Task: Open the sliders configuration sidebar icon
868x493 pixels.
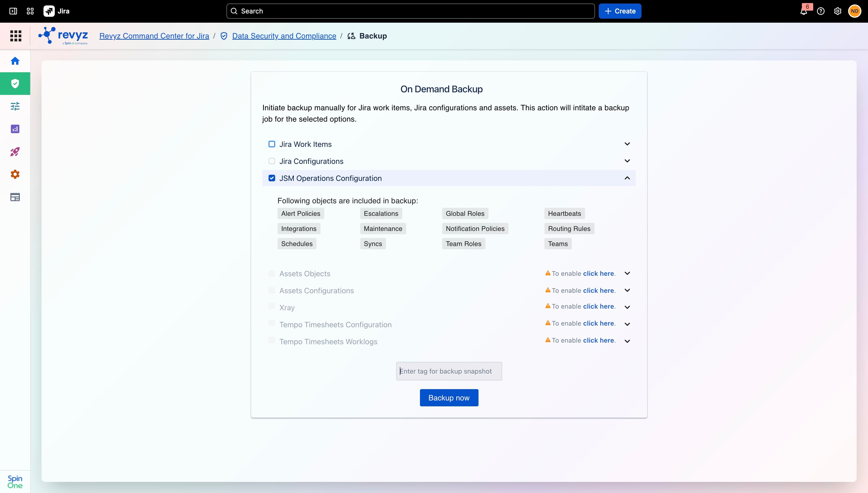Action: (x=15, y=106)
